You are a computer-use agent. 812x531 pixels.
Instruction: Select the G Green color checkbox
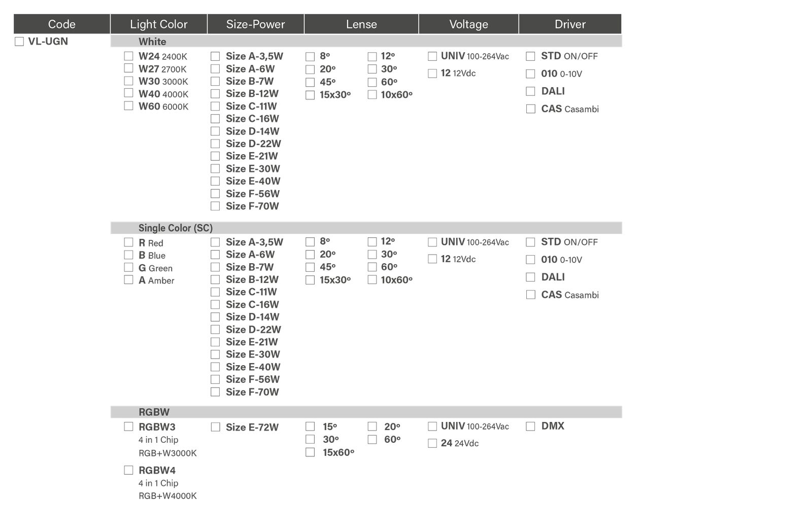tap(129, 267)
